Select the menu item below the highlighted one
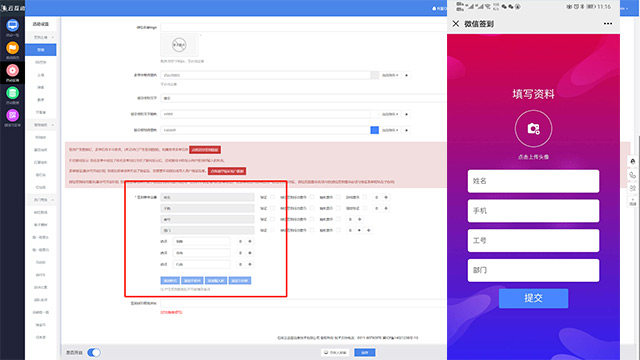This screenshot has width=640, height=360. (41, 62)
